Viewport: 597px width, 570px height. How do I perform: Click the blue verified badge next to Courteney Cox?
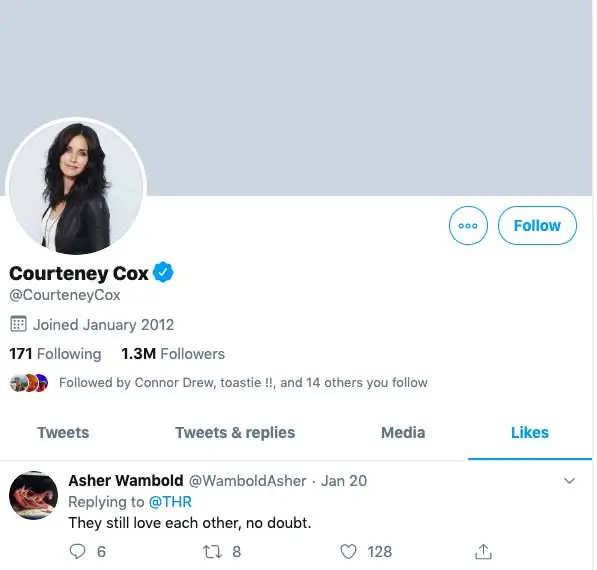click(x=163, y=272)
